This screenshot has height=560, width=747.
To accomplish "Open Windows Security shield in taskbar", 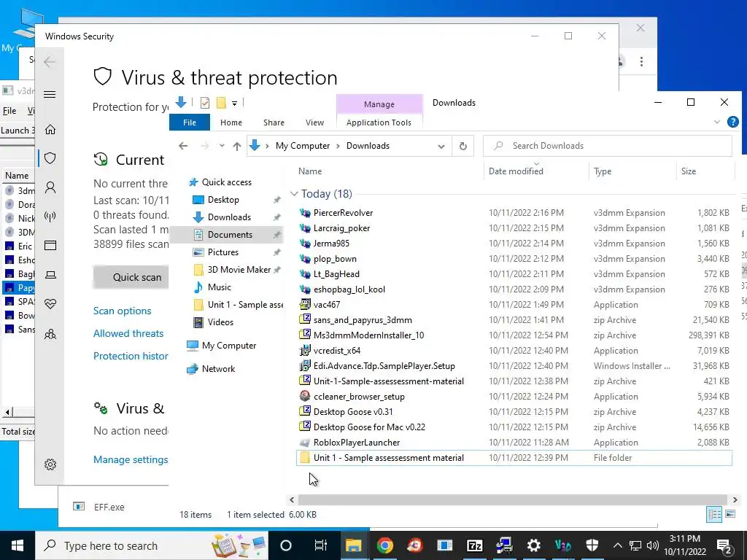I will tap(592, 545).
